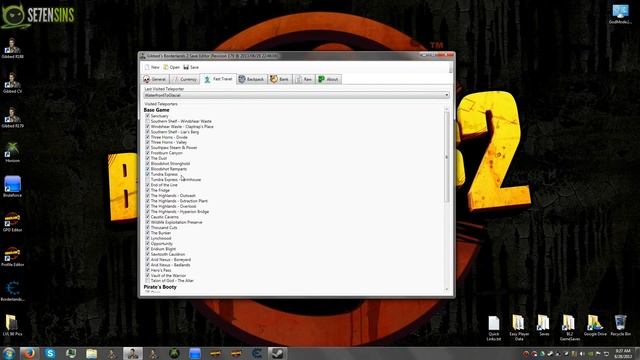Toggle Vault of the Warrior checkbox

[x=148, y=275]
